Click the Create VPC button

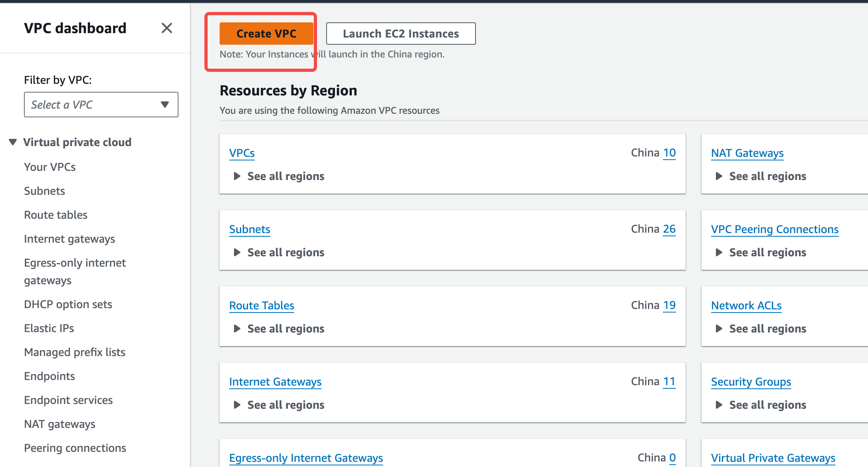point(266,34)
